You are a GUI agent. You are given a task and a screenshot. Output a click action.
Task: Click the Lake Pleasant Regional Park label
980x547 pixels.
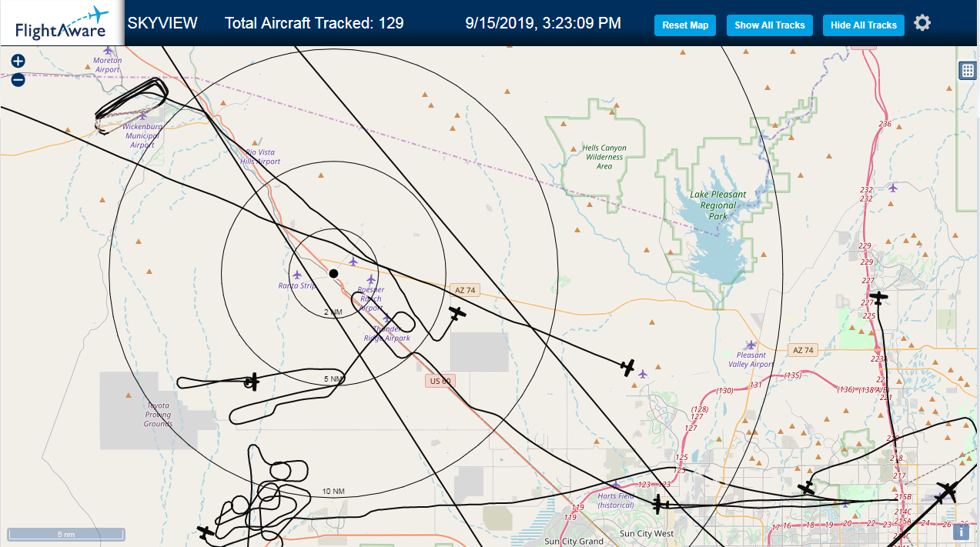718,205
